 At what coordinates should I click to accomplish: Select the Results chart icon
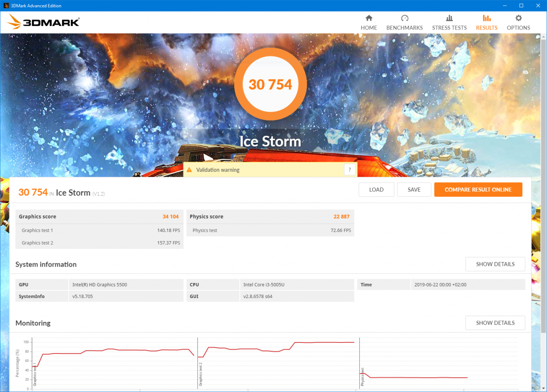487,18
